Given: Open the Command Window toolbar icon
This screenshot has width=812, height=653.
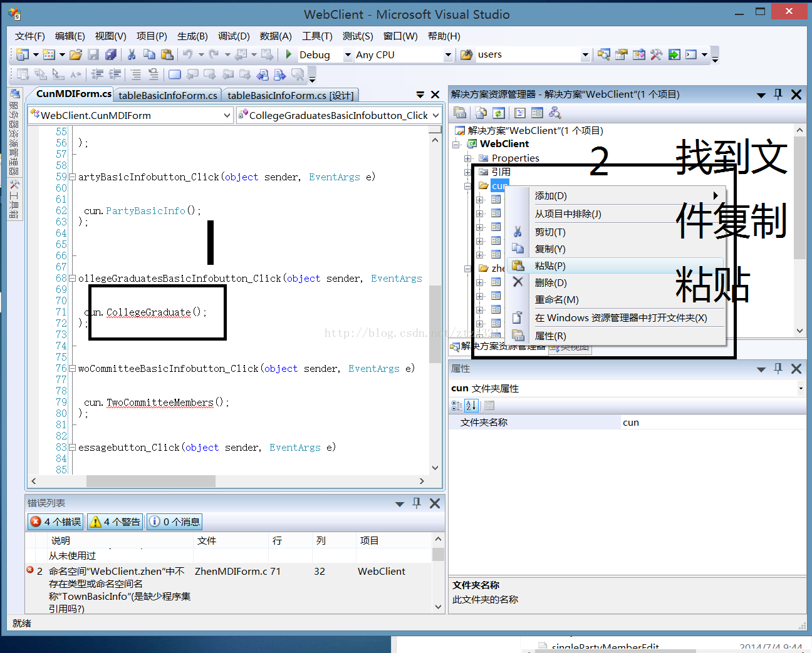Looking at the screenshot, I should point(691,54).
